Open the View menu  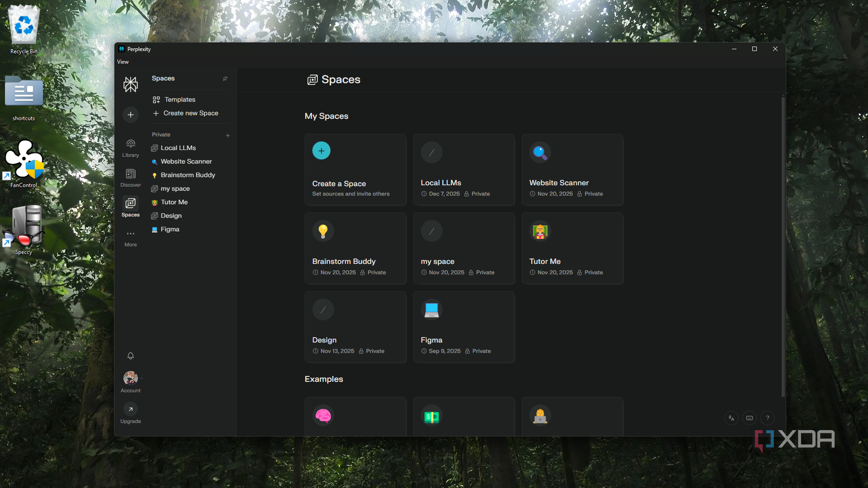point(123,62)
